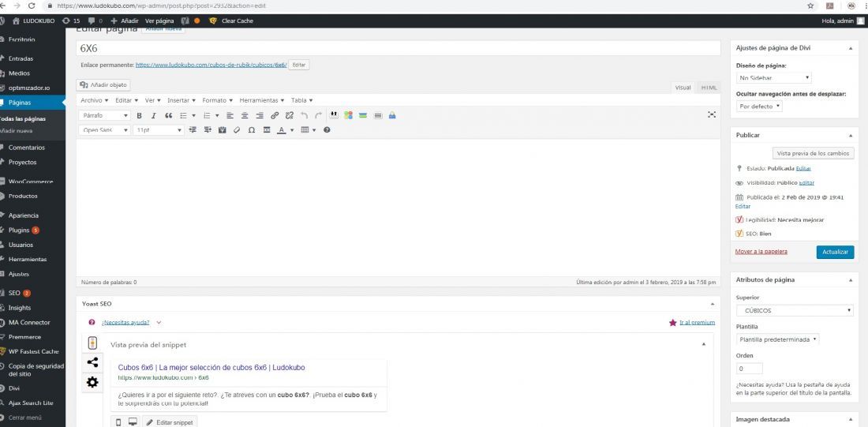
Task: Open WooCommerce in the admin sidebar
Action: [x=31, y=182]
